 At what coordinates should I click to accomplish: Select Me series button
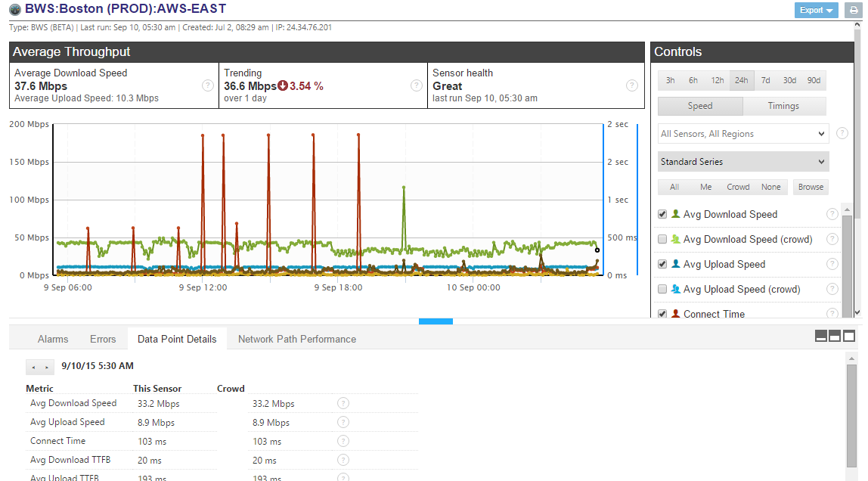[x=705, y=187]
